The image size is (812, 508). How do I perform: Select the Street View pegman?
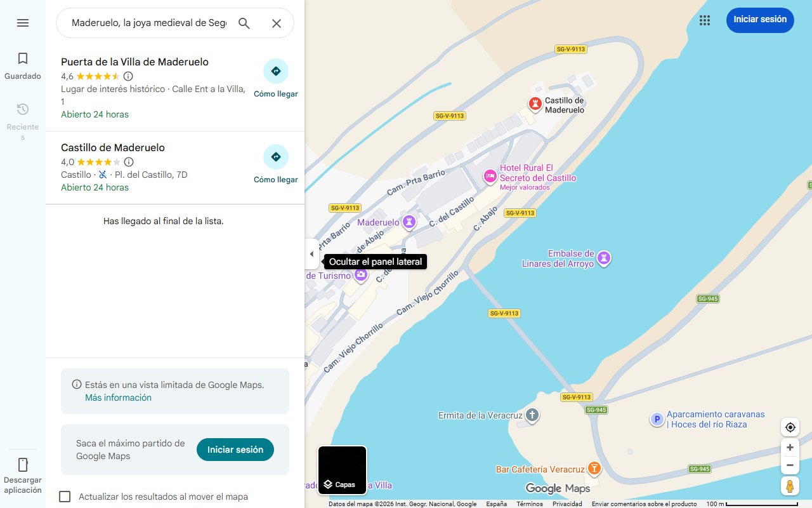click(x=790, y=486)
